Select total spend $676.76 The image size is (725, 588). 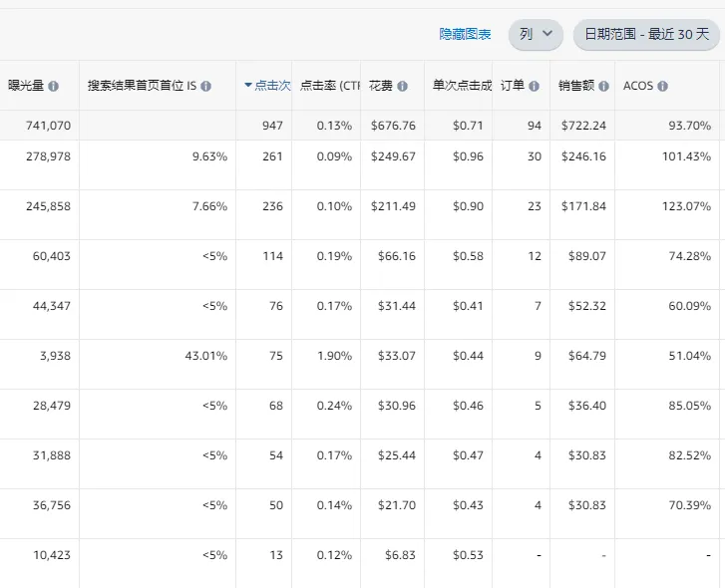click(394, 126)
